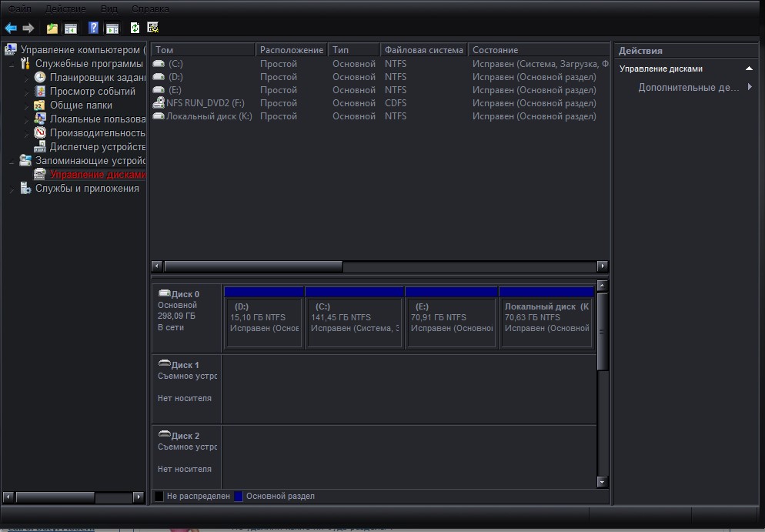Click the drive icon of volume (C:)

point(159,63)
